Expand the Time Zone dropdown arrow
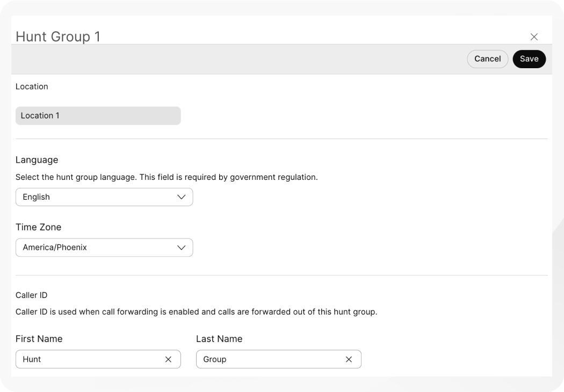 coord(182,248)
